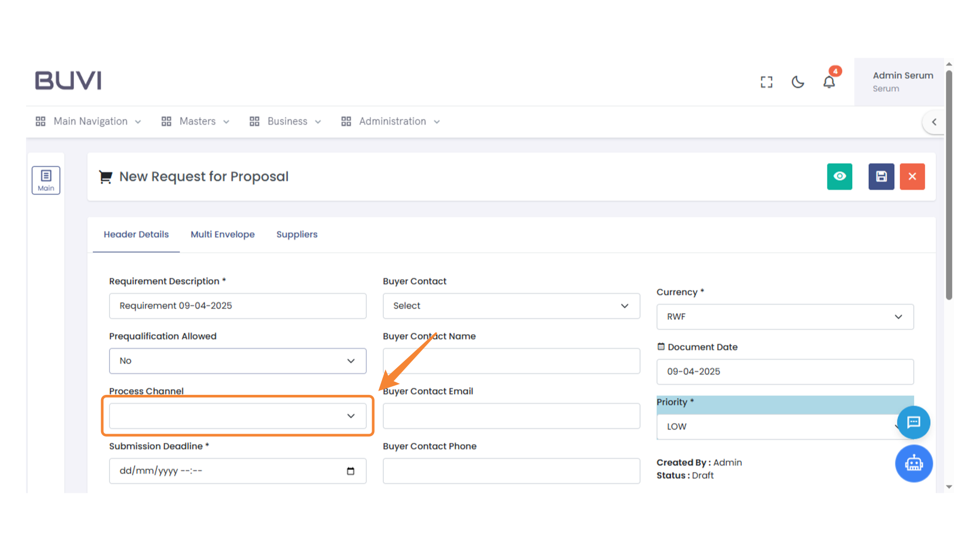Viewport: 980px width, 551px height.
Task: Enter fullscreen using the expand icon
Action: 766,82
